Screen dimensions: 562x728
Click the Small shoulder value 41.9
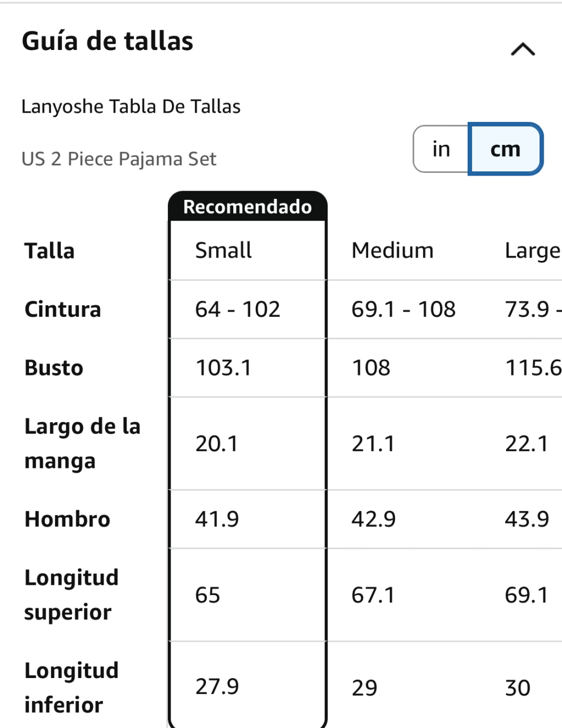coord(217,519)
